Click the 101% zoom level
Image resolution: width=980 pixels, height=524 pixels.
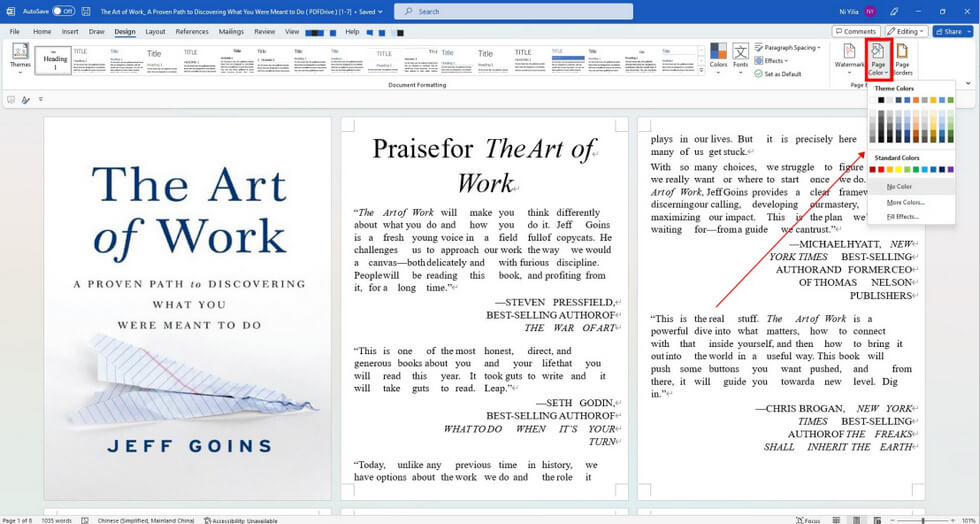pyautogui.click(x=968, y=520)
